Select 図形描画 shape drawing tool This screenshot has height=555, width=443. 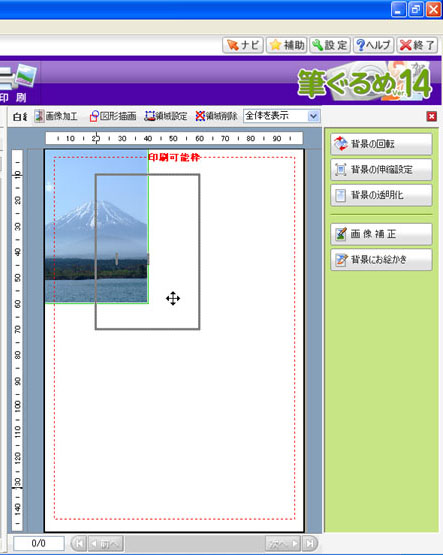tap(113, 116)
